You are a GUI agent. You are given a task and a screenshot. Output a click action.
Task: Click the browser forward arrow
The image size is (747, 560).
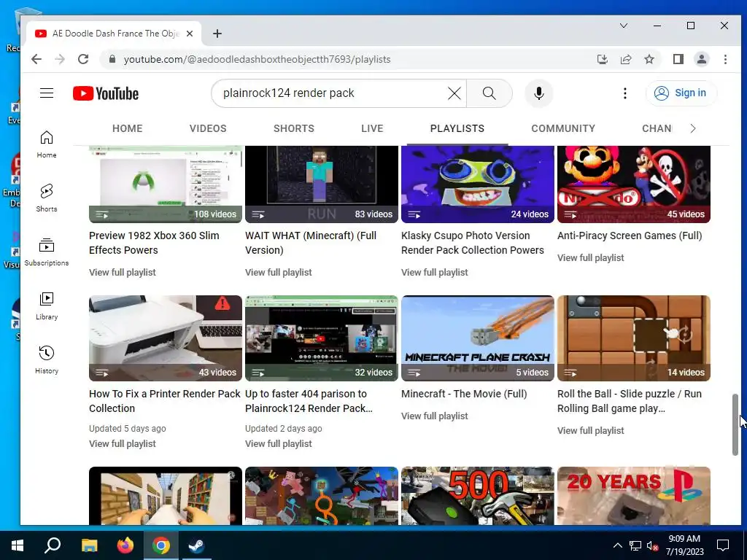(x=60, y=59)
